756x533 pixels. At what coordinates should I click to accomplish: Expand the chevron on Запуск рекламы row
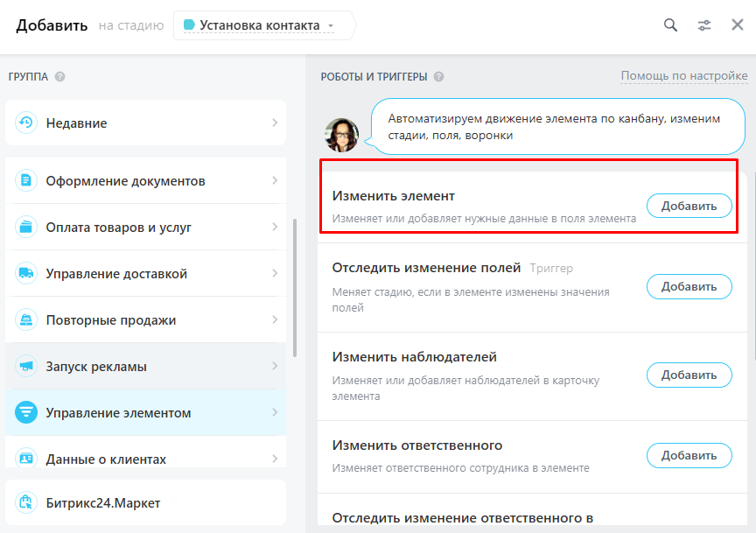click(275, 366)
